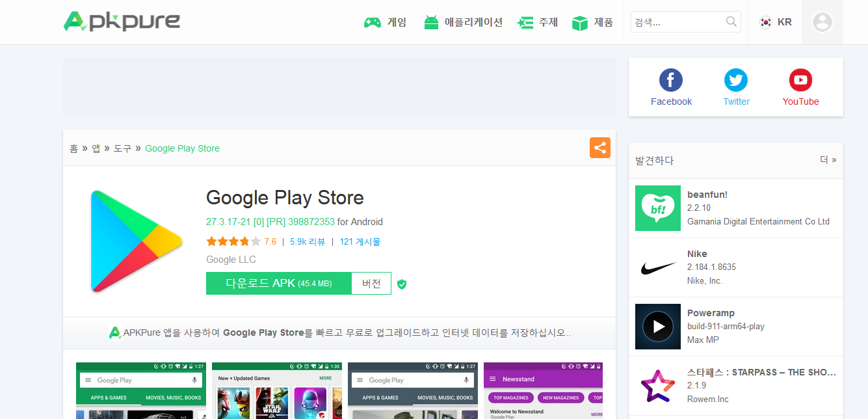Viewport: 868px width, 419px height.
Task: Open beanfun! app title
Action: coord(707,195)
